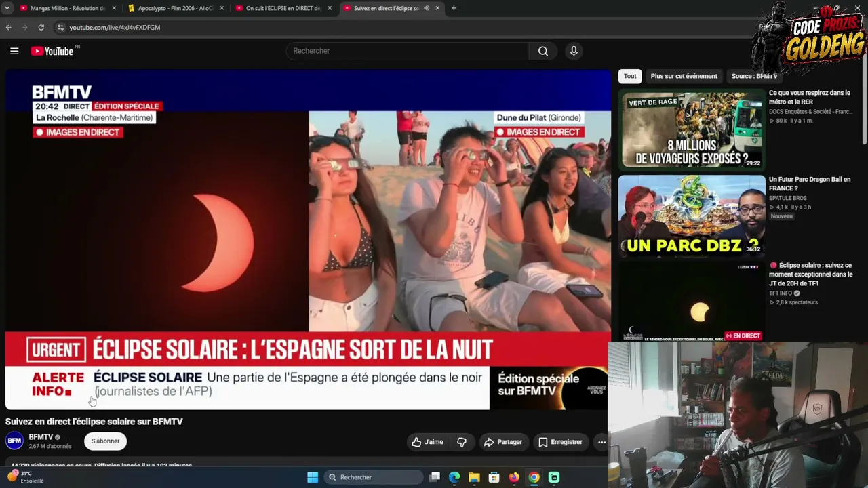868x488 pixels.
Task: Open BFMTV channel name link
Action: [41, 437]
